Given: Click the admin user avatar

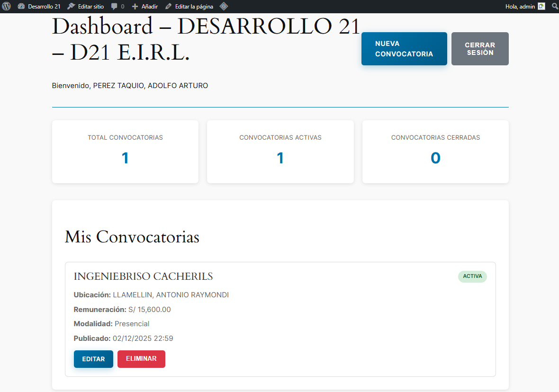Looking at the screenshot, I should [541, 7].
